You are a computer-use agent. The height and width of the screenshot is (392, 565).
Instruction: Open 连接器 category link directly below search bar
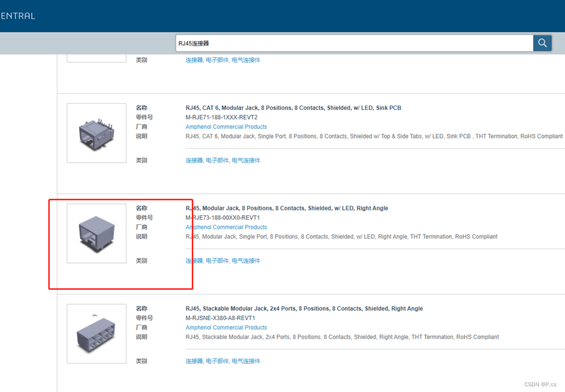[x=194, y=60]
